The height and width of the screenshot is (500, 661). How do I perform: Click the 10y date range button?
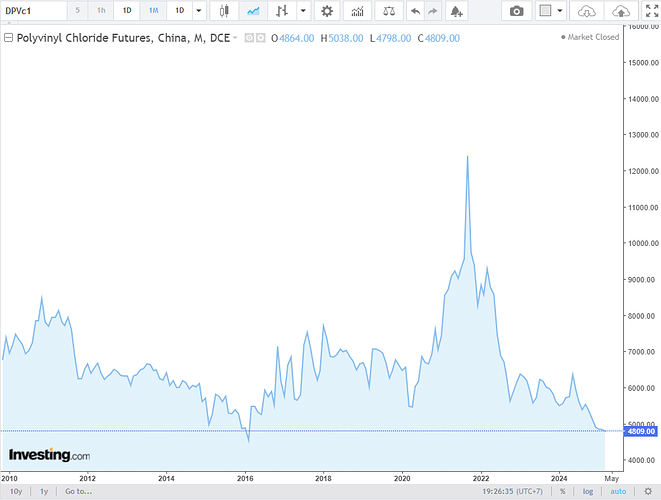pyautogui.click(x=15, y=491)
